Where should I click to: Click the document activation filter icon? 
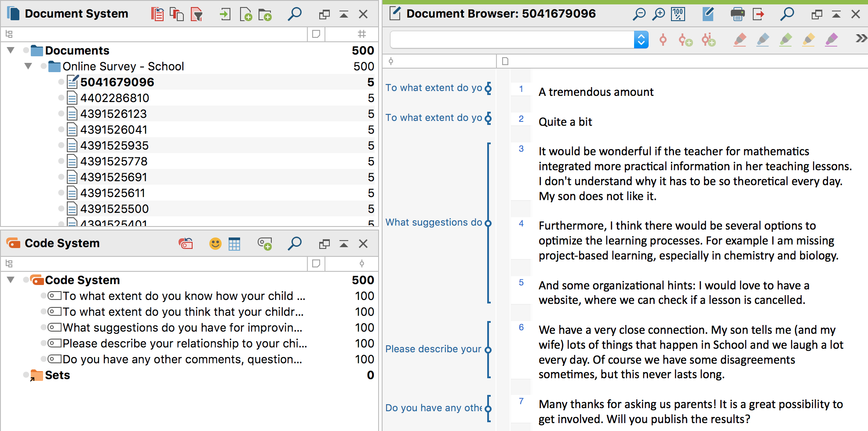197,14
